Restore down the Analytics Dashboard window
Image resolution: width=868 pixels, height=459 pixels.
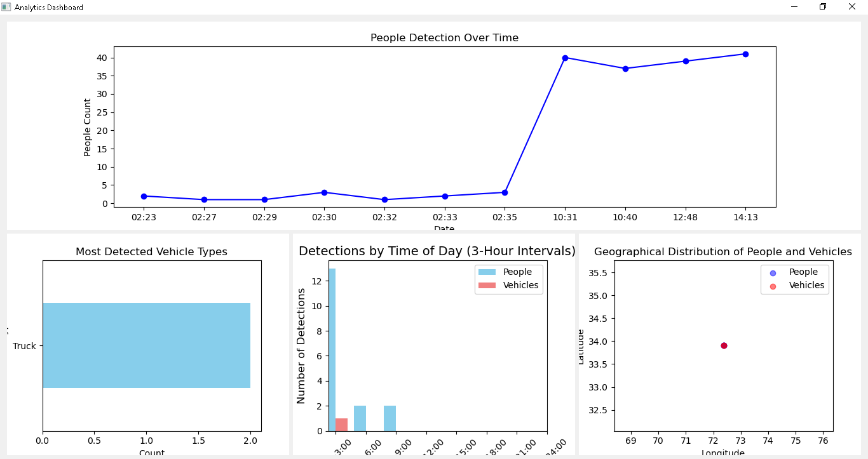click(x=823, y=7)
